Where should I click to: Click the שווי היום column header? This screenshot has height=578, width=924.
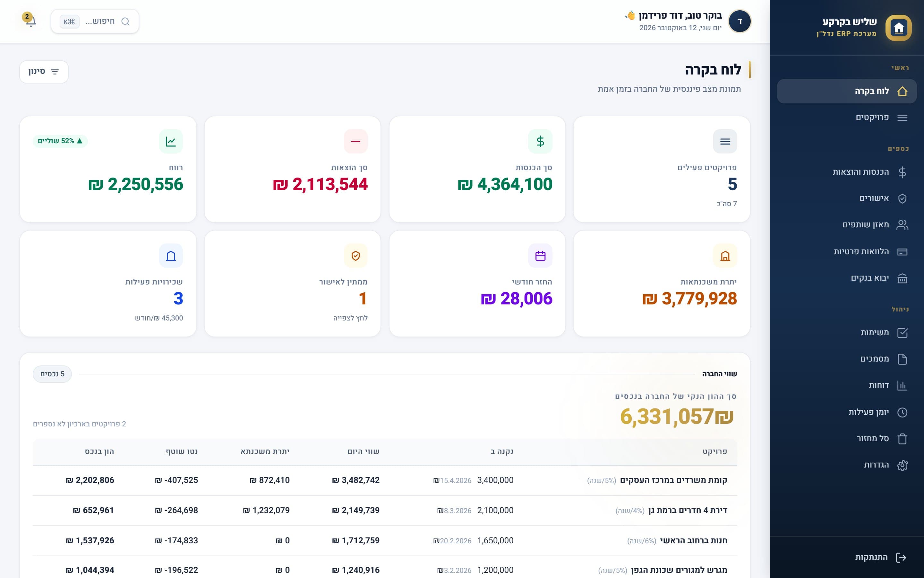click(x=363, y=451)
